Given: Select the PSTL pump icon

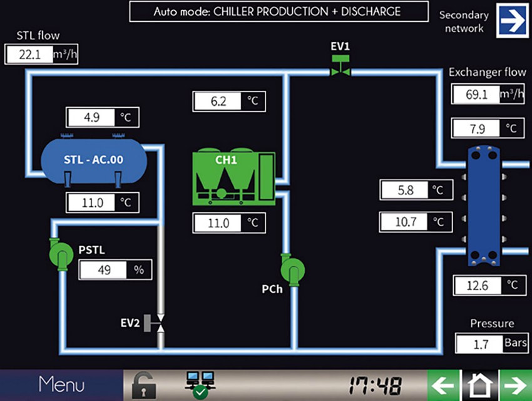Looking at the screenshot, I should (61, 254).
